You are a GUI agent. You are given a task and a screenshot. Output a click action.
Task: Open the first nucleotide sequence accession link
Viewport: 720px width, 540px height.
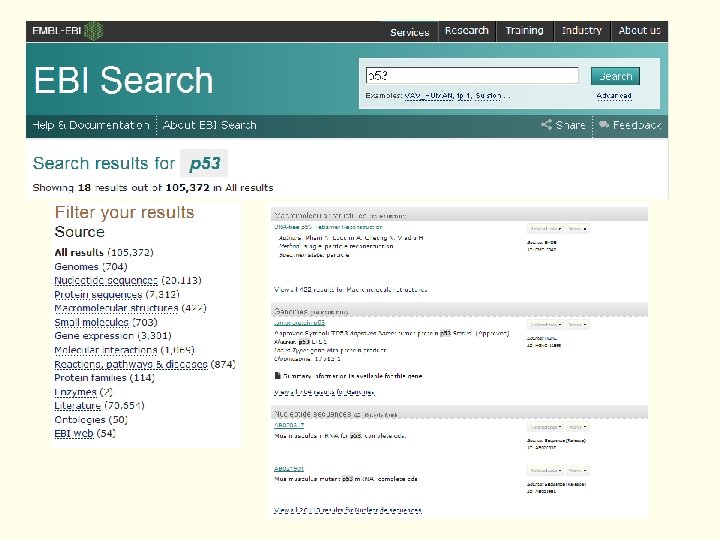pyautogui.click(x=289, y=425)
